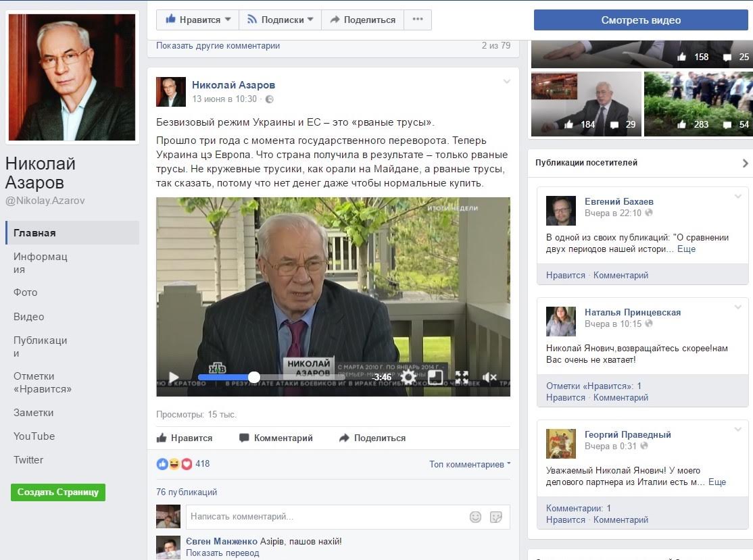Like Евгений Бахаев visitor post

[565, 275]
